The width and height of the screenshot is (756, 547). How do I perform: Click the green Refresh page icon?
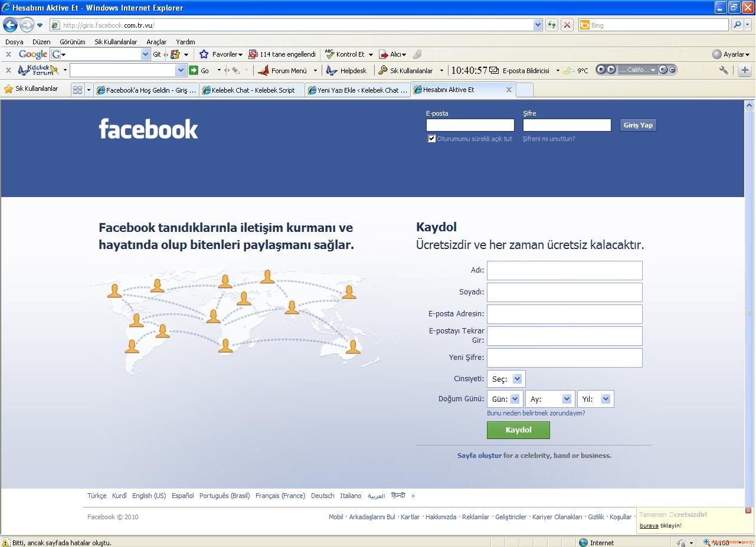(552, 25)
